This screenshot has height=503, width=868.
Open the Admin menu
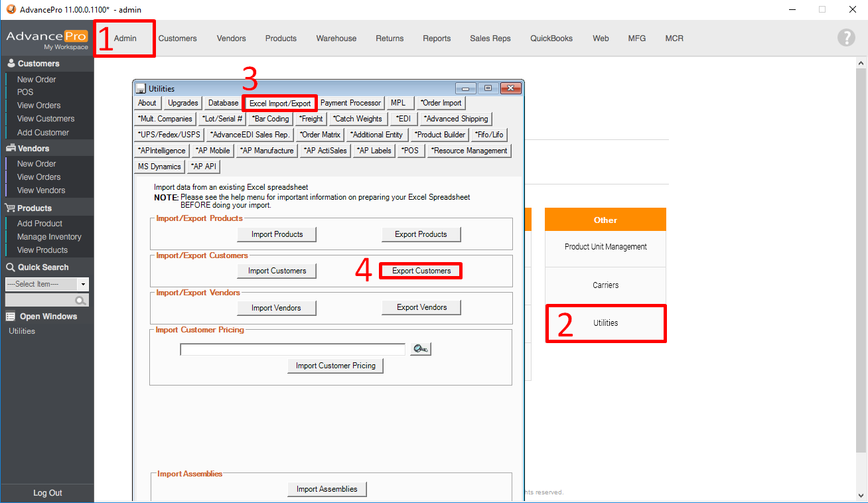[x=125, y=38]
